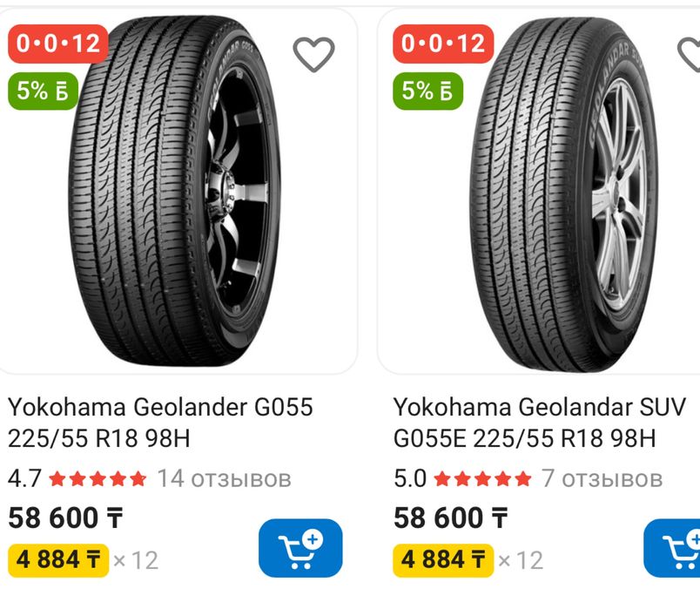The image size is (700, 609).
Task: Tap 0·0·12 installment badge on right tire
Action: pos(443,43)
